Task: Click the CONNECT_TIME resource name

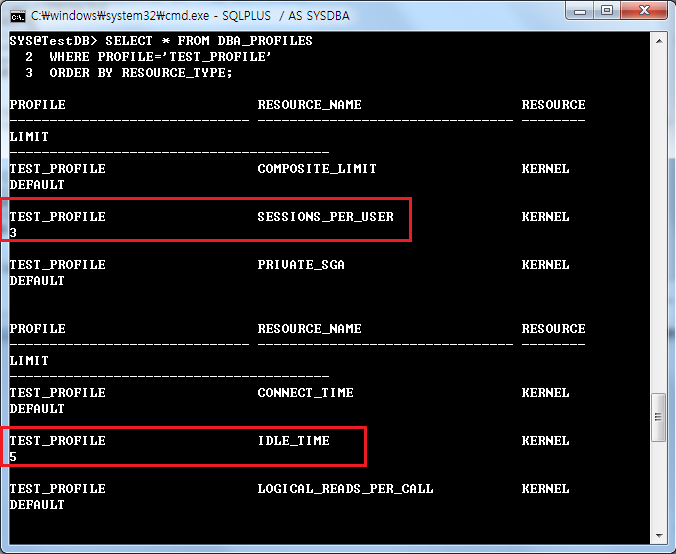Action: tap(305, 392)
